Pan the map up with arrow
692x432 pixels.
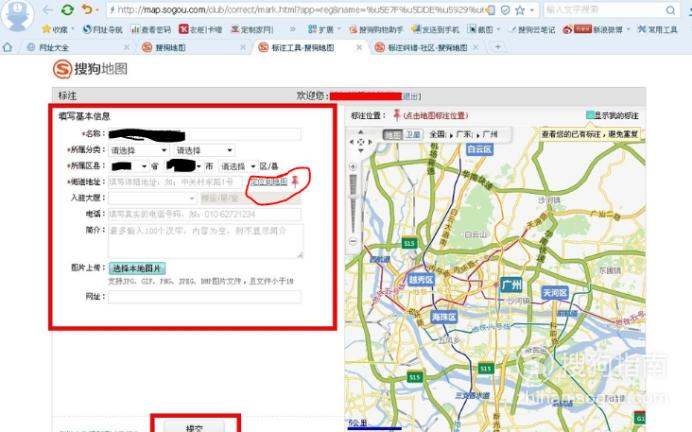click(361, 132)
